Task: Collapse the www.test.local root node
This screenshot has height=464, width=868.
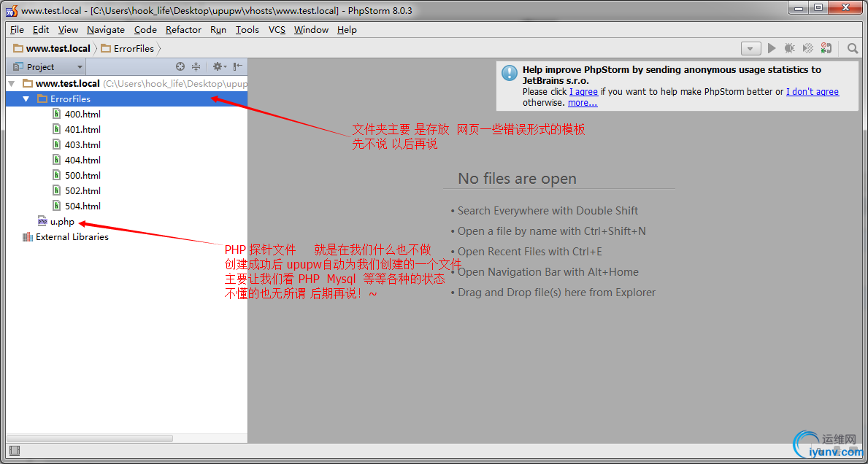Action: 12,84
